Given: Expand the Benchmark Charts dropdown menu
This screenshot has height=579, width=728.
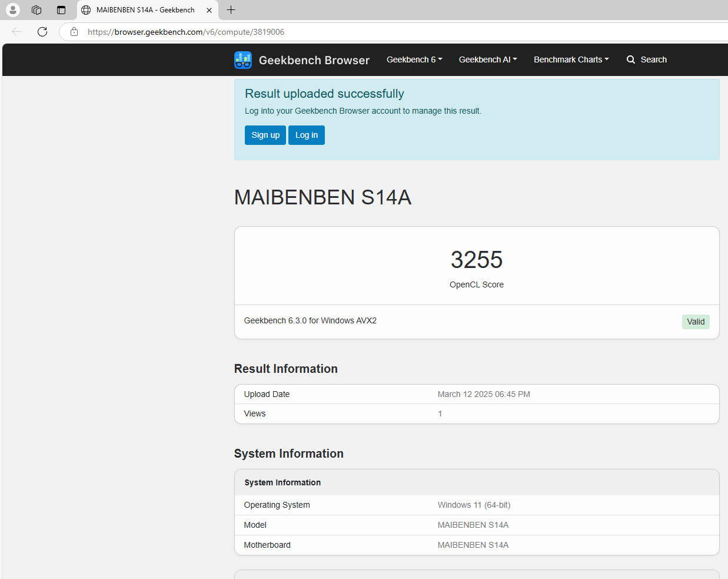Looking at the screenshot, I should [x=571, y=59].
